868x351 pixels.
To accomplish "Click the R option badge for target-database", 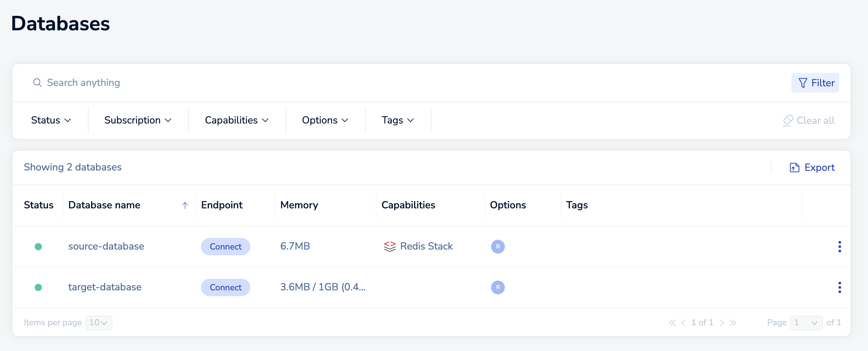I will point(498,287).
